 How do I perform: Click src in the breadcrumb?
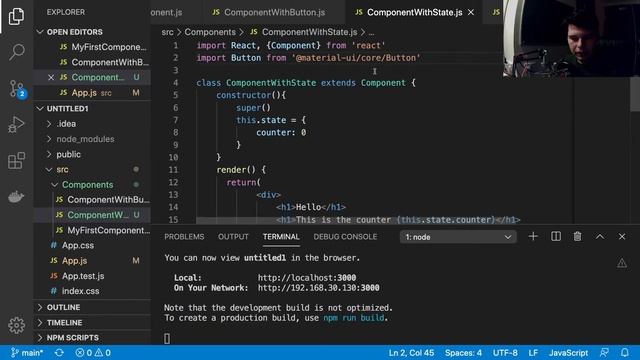[167, 32]
